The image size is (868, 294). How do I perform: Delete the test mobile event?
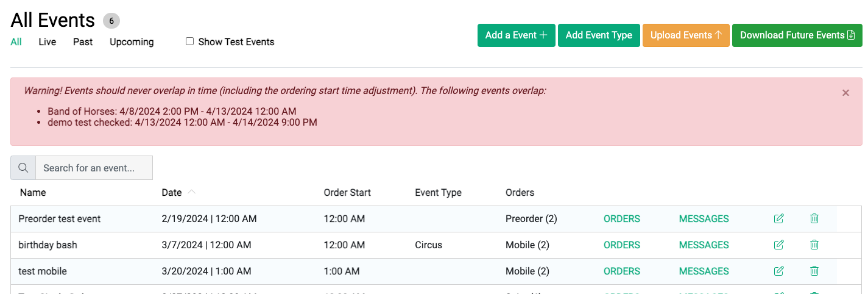(x=814, y=271)
